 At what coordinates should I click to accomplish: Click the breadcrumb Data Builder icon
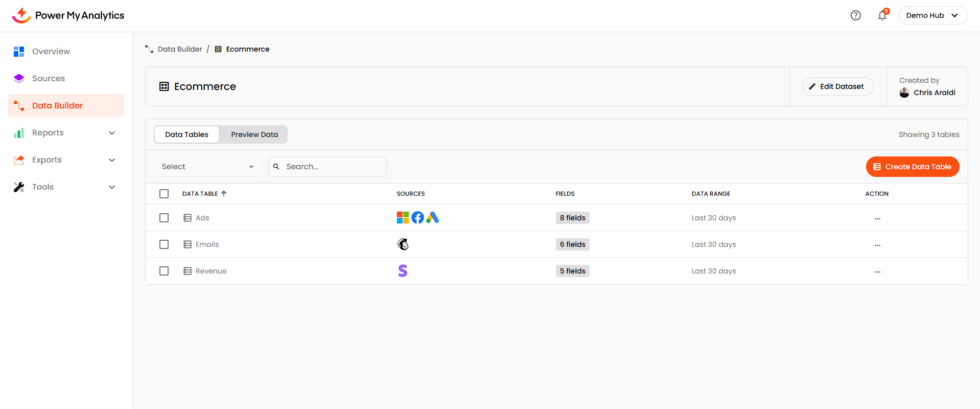[149, 49]
